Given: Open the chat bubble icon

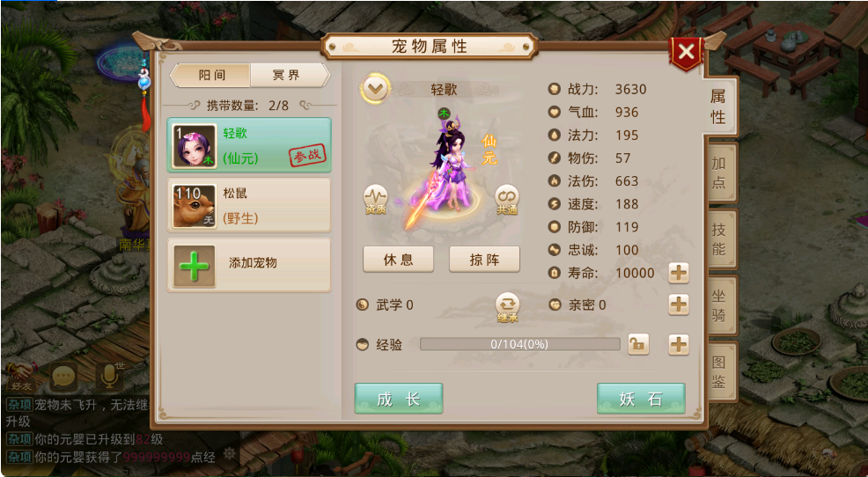Looking at the screenshot, I should point(63,378).
